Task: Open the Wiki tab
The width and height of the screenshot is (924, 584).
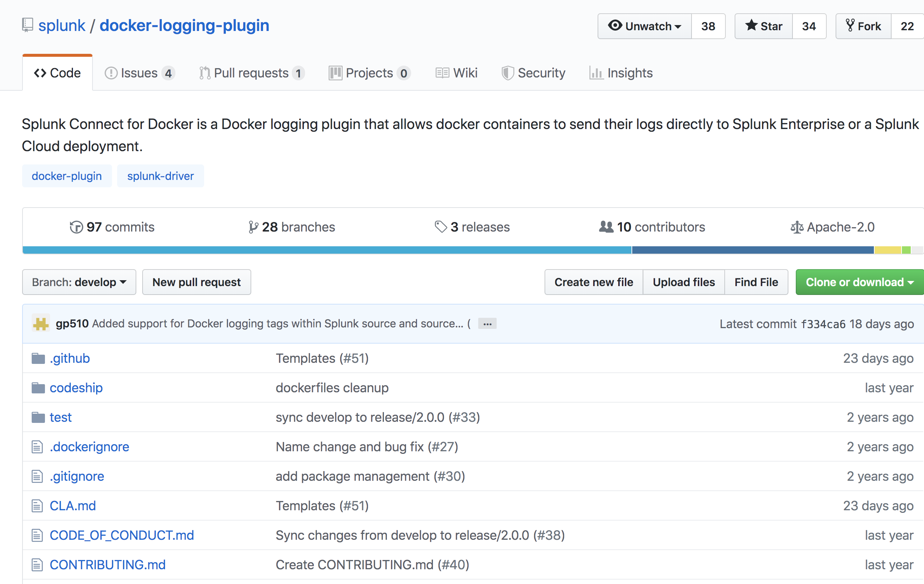Action: [456, 73]
